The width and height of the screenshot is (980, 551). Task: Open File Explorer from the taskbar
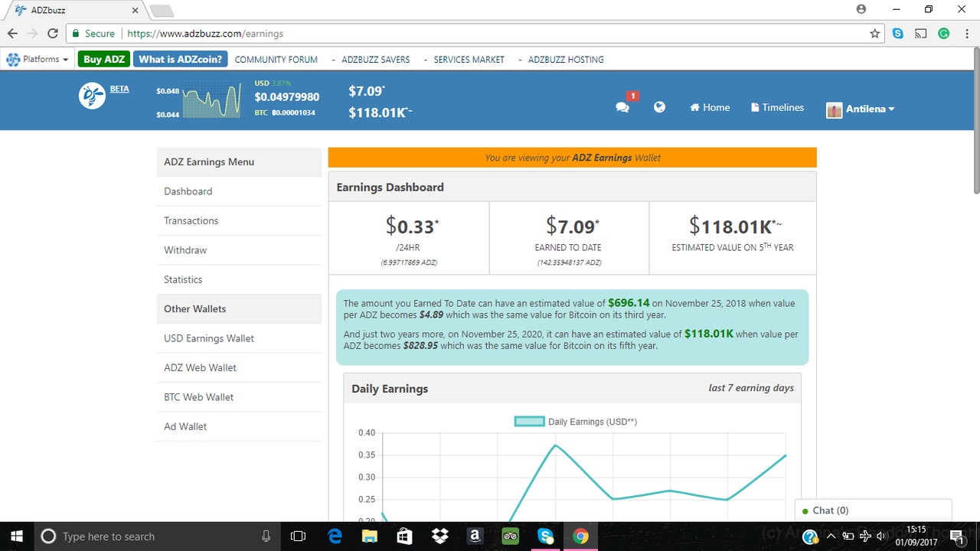click(x=370, y=536)
